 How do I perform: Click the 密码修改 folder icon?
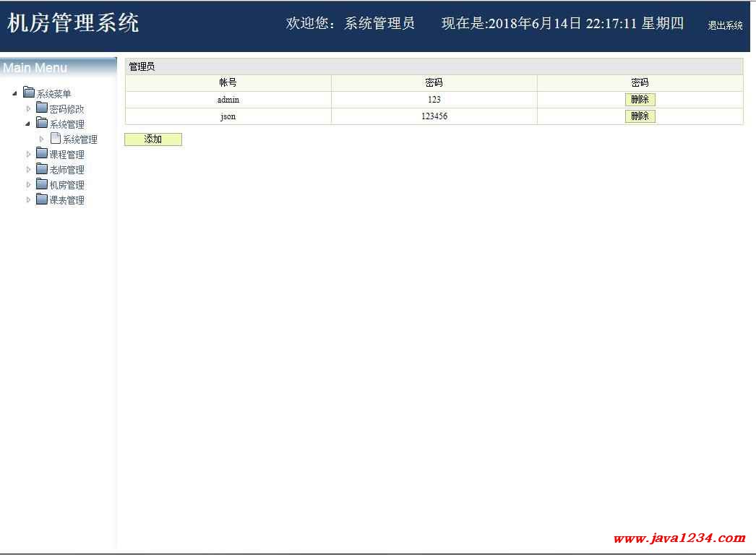point(42,108)
